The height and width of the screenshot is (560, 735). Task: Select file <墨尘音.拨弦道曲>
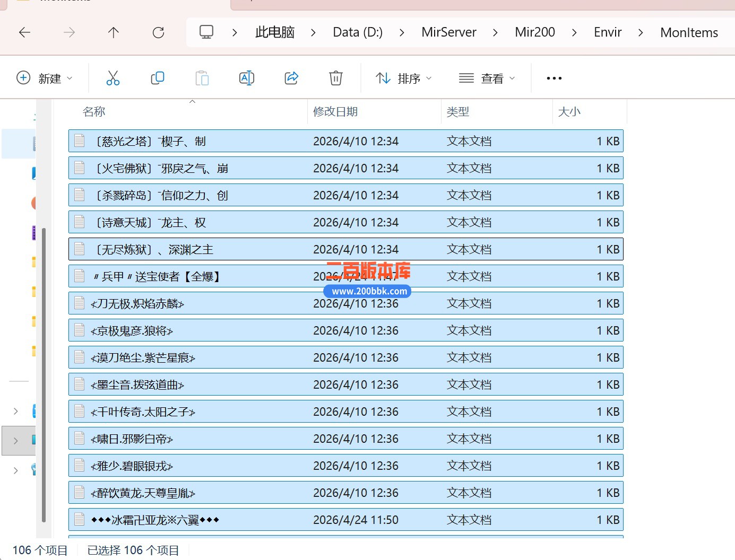345,384
